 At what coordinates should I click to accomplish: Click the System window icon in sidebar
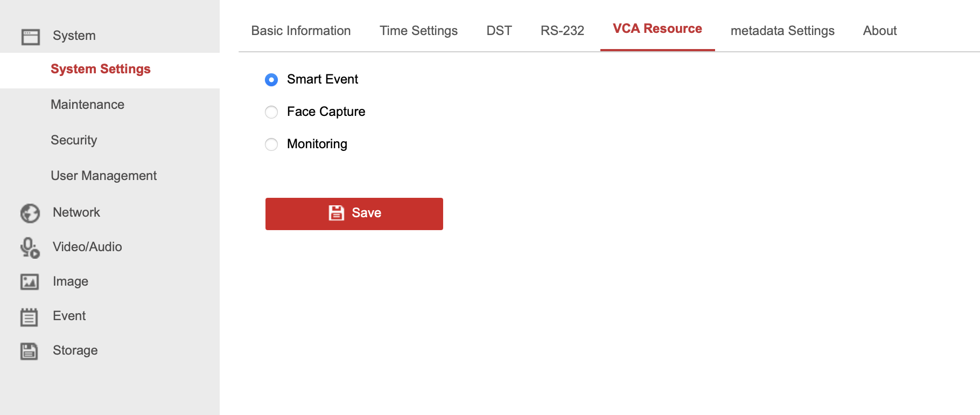pyautogui.click(x=30, y=37)
